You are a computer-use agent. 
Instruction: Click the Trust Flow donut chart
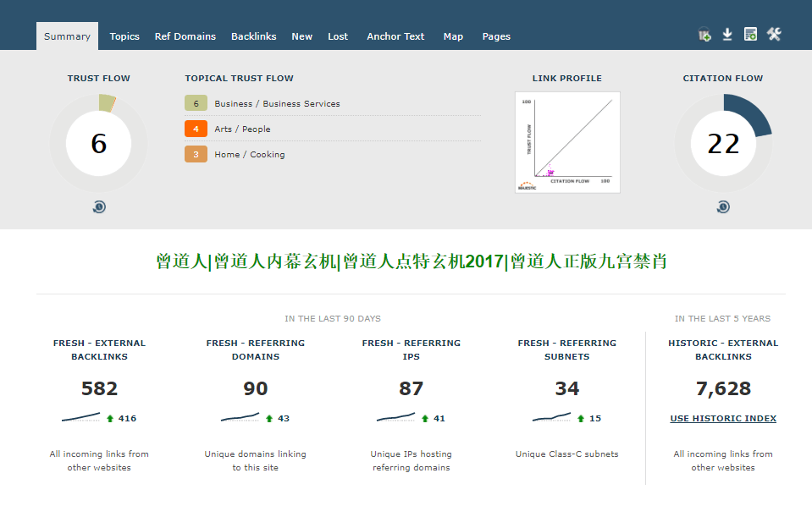pos(99,143)
